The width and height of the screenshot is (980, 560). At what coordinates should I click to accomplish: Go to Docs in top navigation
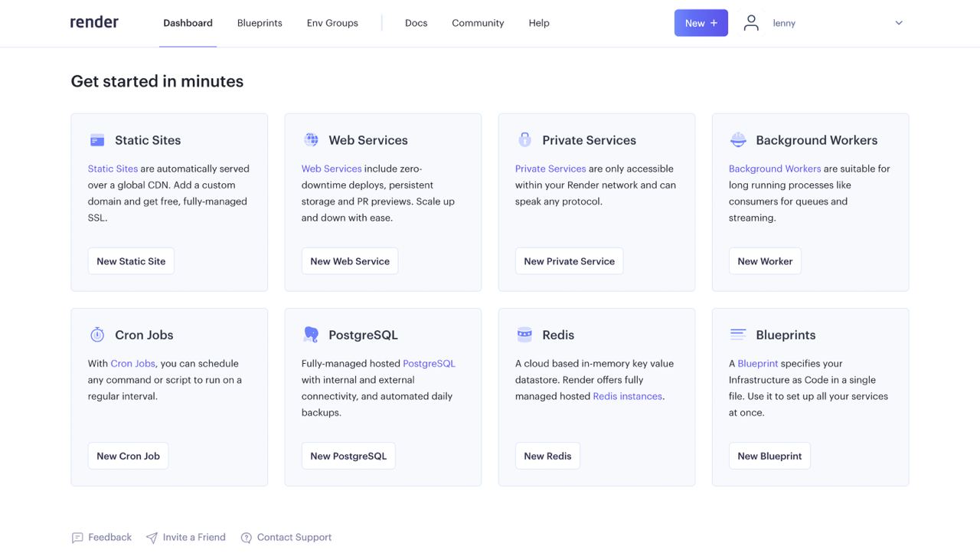[x=416, y=23]
